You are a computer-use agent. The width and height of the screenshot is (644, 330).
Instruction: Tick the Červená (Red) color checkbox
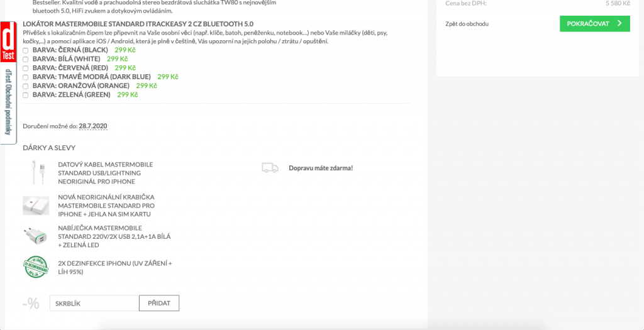25,68
